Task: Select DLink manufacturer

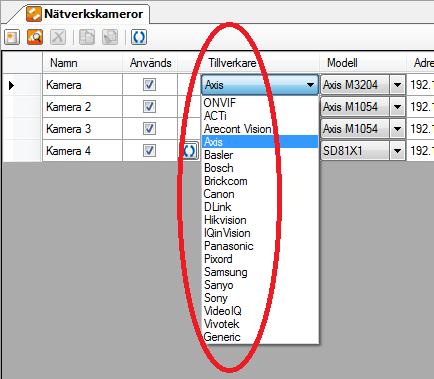Action: (260, 207)
